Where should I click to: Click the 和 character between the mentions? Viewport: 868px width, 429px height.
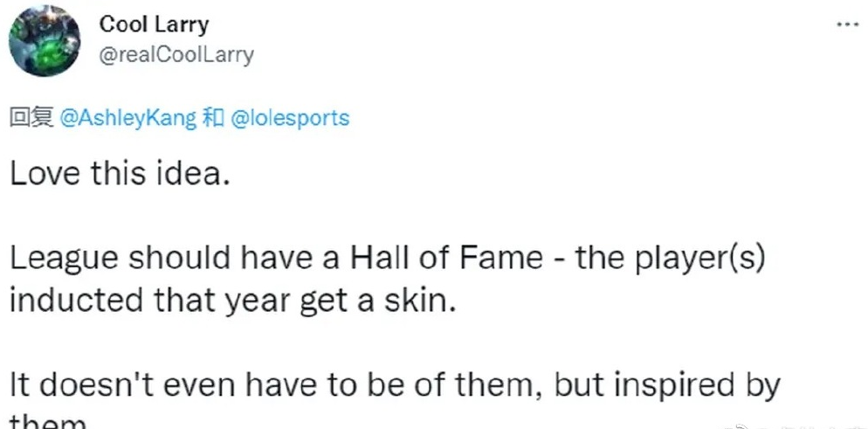click(x=212, y=119)
